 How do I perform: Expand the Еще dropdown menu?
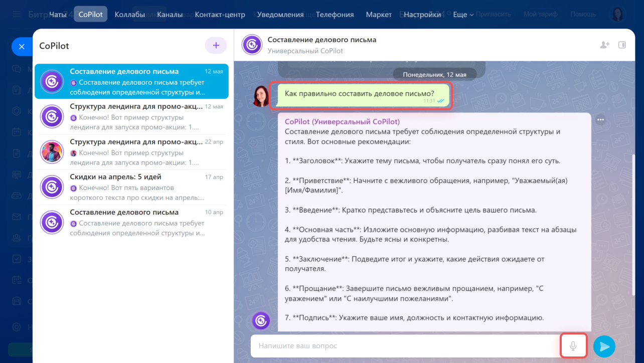coord(463,15)
